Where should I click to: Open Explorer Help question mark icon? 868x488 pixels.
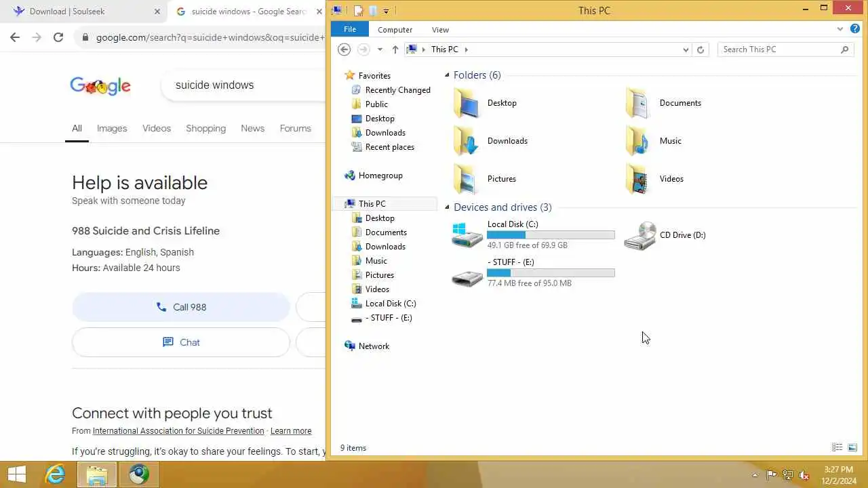tap(855, 29)
